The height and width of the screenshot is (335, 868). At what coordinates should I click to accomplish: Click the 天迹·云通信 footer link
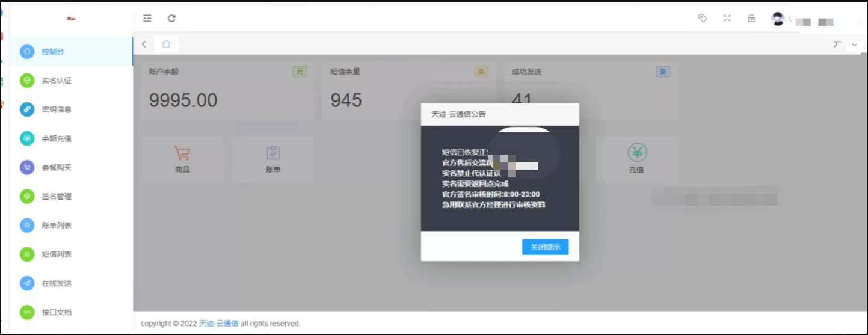click(x=218, y=324)
